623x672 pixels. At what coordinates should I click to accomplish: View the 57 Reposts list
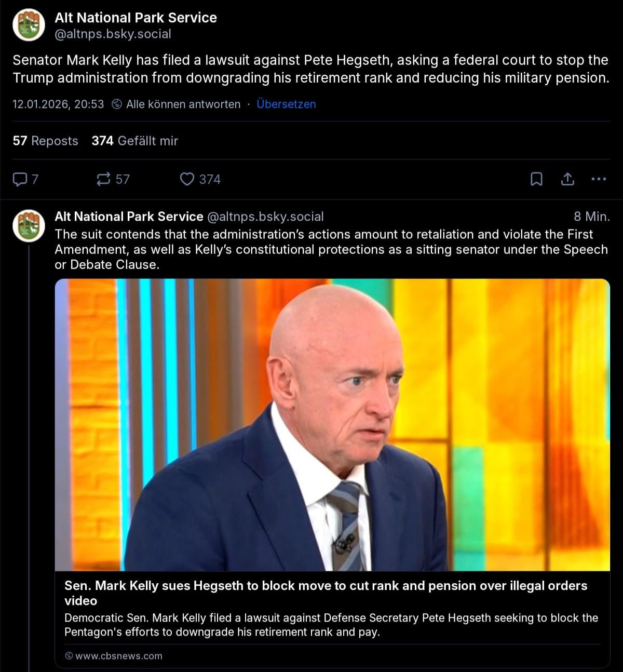click(45, 141)
